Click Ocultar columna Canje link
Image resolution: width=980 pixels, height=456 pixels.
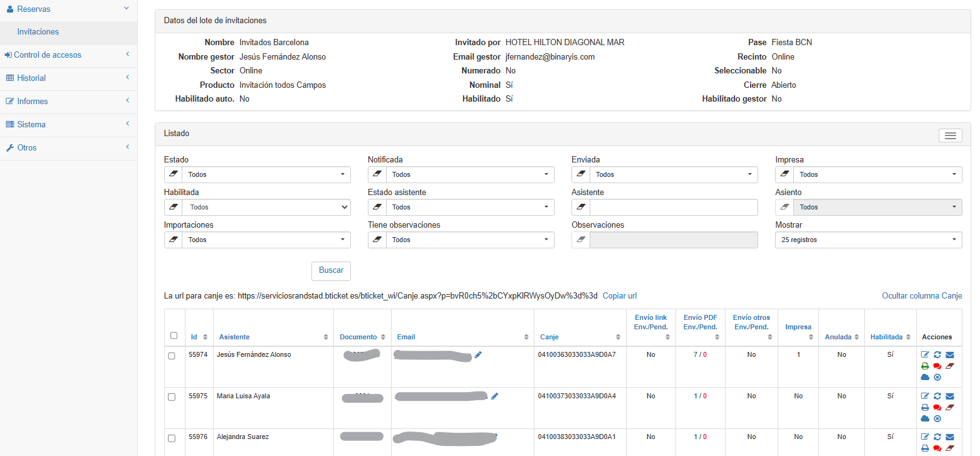(922, 296)
